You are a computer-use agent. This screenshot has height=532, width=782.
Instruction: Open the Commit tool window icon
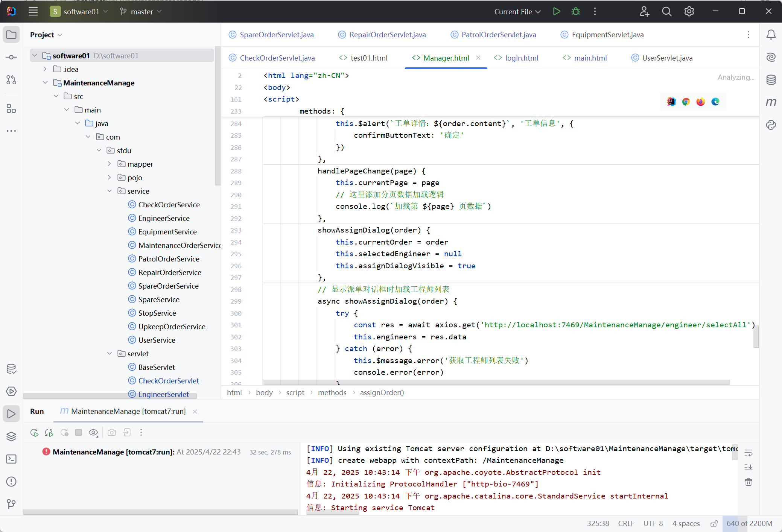pos(11,57)
